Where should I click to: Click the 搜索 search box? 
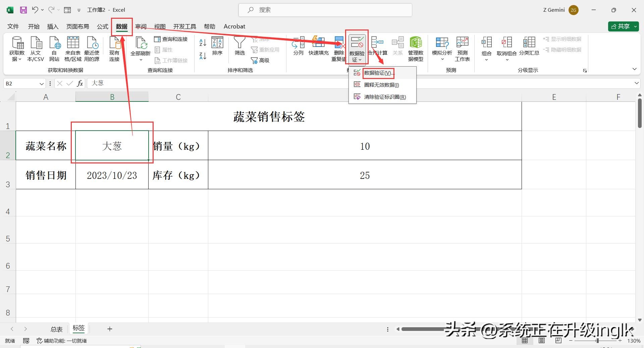point(325,10)
